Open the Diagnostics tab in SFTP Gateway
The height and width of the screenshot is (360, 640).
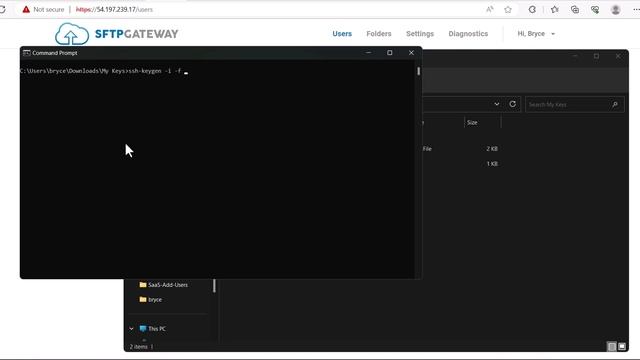468,34
